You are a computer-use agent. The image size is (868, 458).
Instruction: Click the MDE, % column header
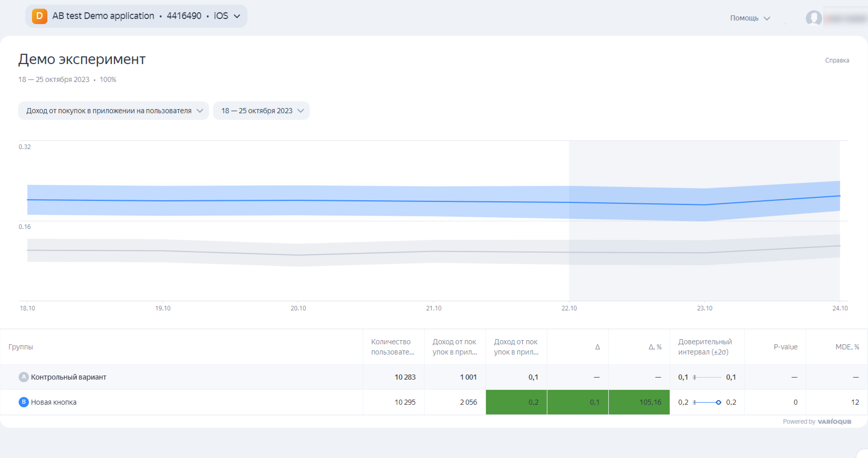point(847,347)
